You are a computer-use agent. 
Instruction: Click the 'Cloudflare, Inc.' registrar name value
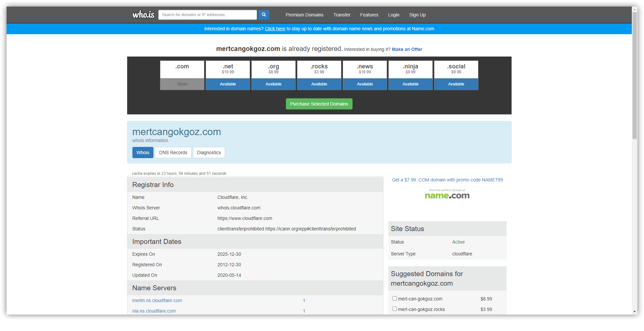point(233,197)
